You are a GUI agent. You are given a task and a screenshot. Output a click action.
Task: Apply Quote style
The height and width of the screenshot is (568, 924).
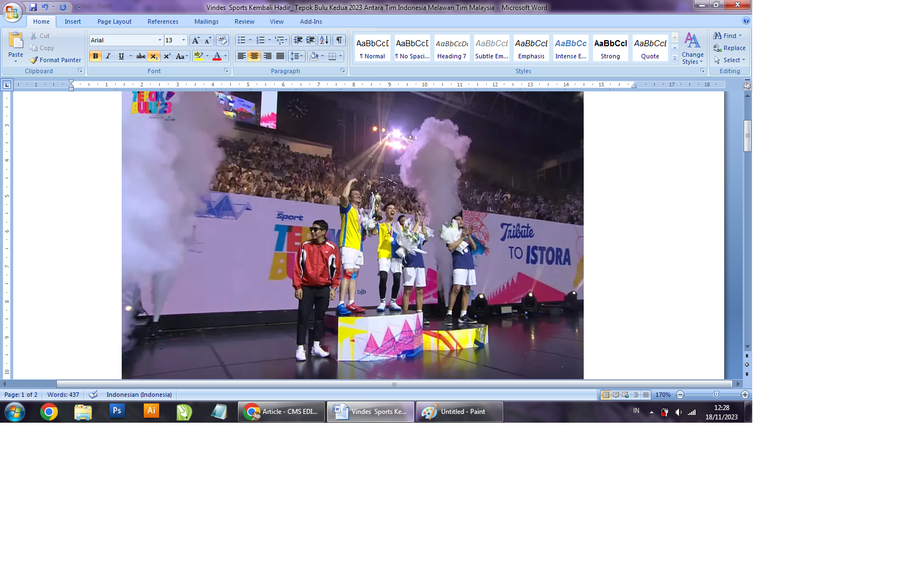pos(650,48)
